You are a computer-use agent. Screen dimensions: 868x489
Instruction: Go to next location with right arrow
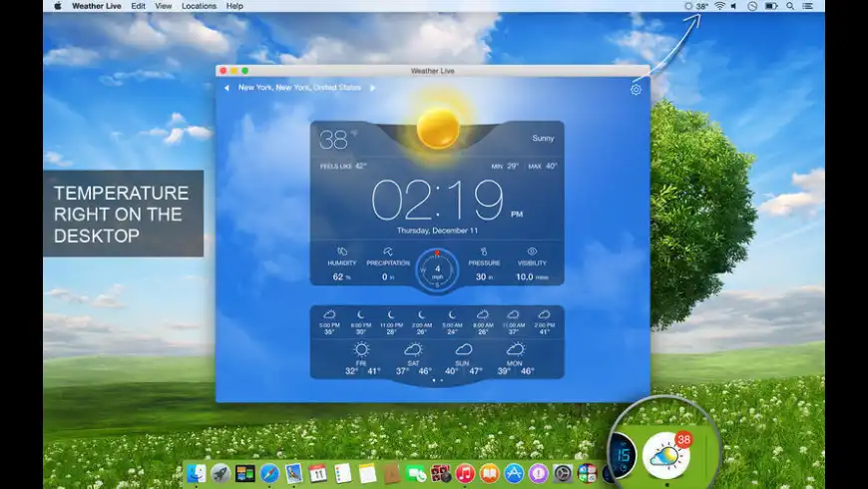click(x=372, y=88)
